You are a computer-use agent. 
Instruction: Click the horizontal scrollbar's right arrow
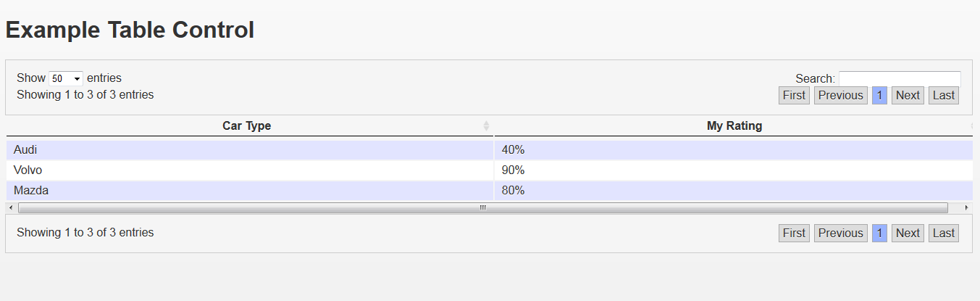tap(967, 208)
